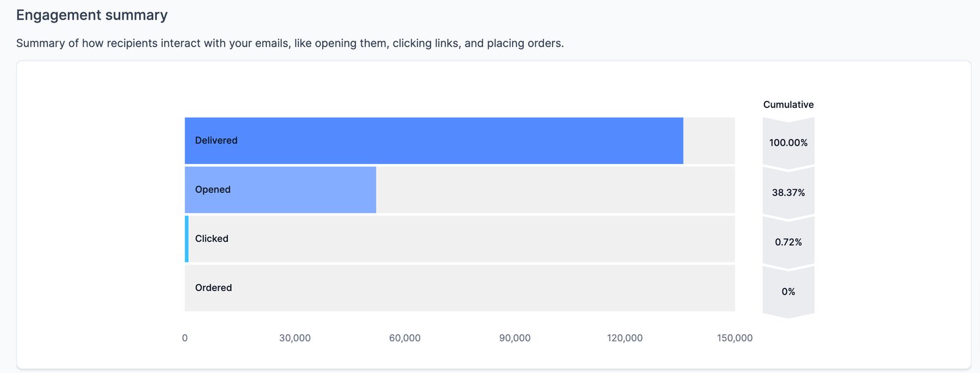Select the Delivered label text

pos(216,140)
